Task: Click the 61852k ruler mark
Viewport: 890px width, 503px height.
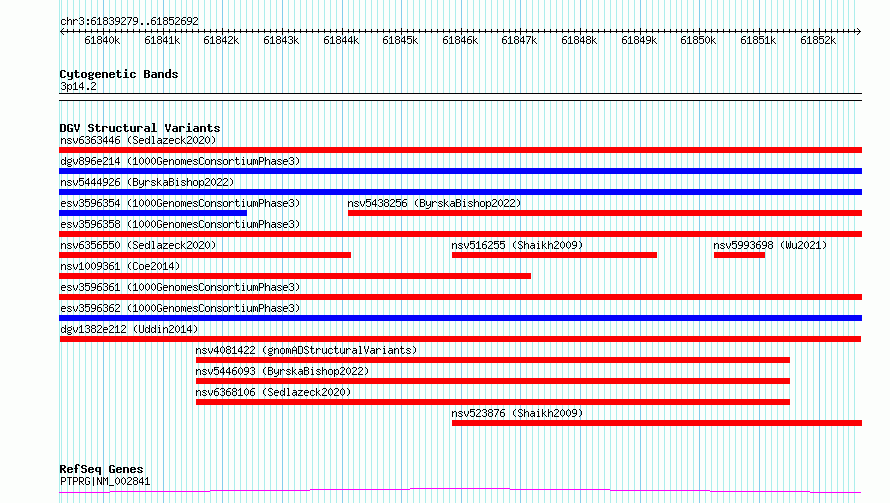Action: pos(818,40)
